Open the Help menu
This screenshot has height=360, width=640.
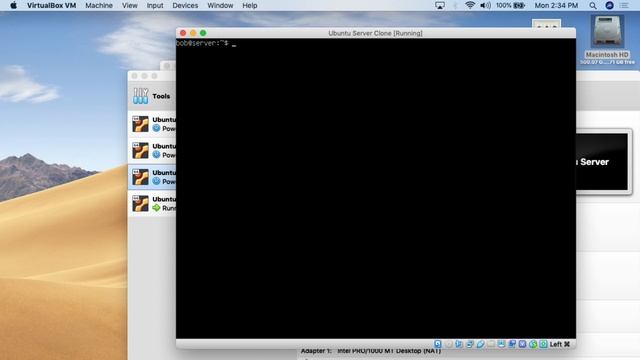249,5
